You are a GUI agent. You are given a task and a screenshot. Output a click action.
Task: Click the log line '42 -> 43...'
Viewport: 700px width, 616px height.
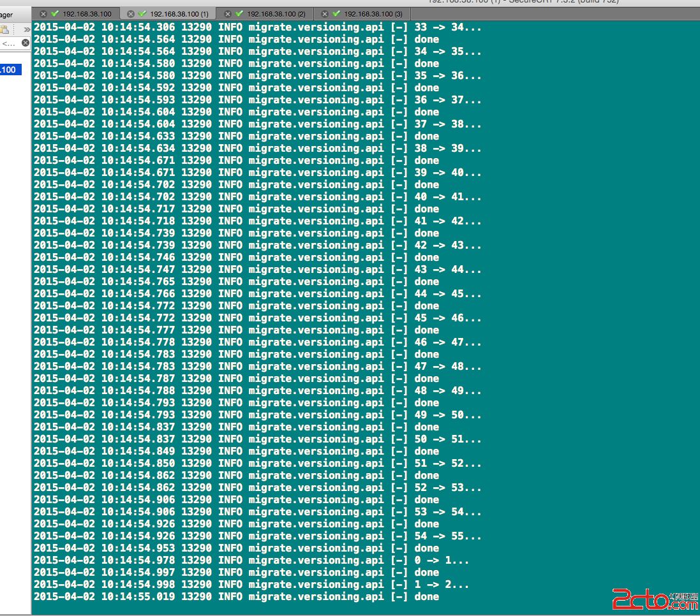(x=258, y=246)
